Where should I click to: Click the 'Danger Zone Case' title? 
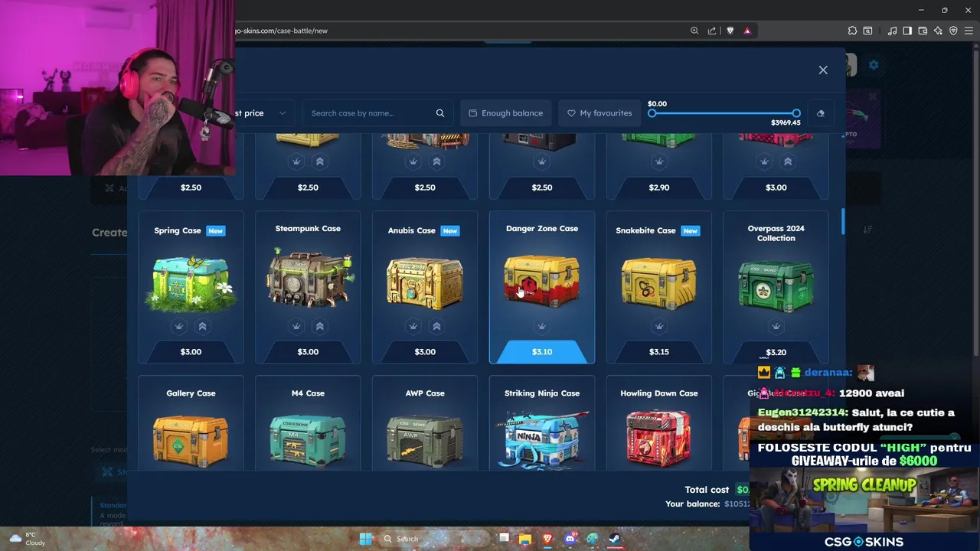tap(542, 228)
